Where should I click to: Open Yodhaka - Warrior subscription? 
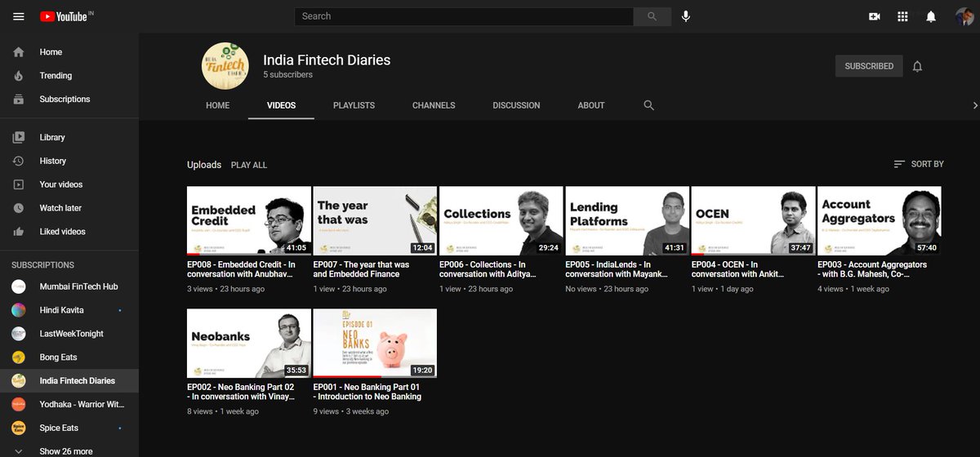coord(69,405)
